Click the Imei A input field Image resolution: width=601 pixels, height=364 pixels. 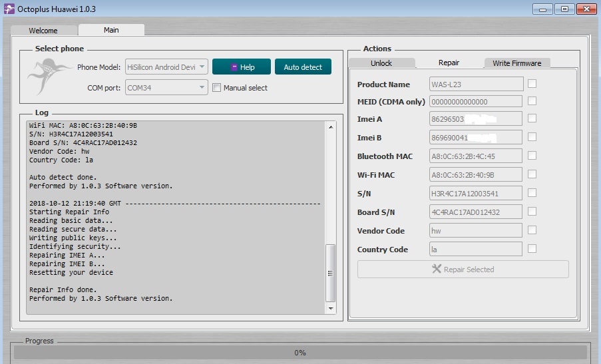click(x=476, y=118)
